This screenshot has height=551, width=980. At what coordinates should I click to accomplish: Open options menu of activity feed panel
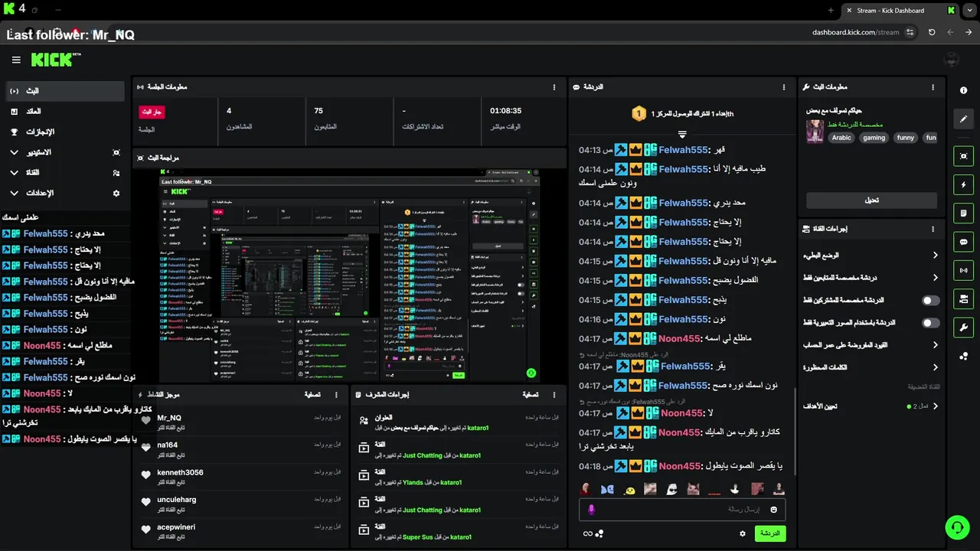point(336,395)
